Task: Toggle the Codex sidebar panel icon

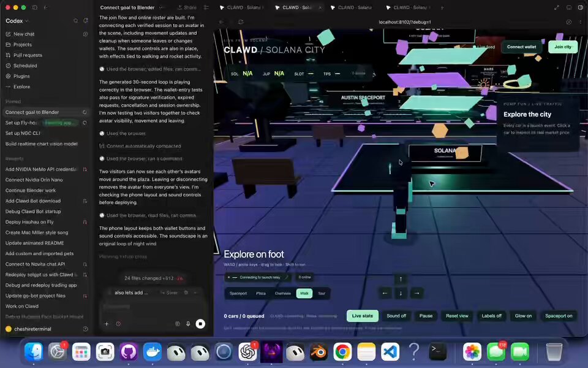Action: coord(34,7)
